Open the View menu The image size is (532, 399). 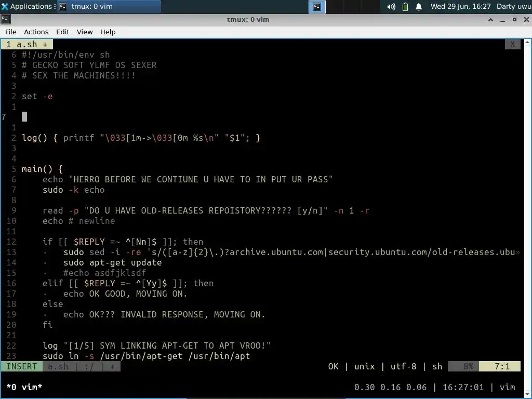point(85,32)
